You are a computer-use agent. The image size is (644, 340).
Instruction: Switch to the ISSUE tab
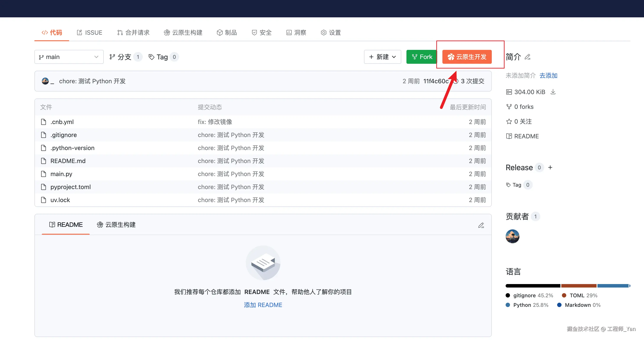click(89, 33)
